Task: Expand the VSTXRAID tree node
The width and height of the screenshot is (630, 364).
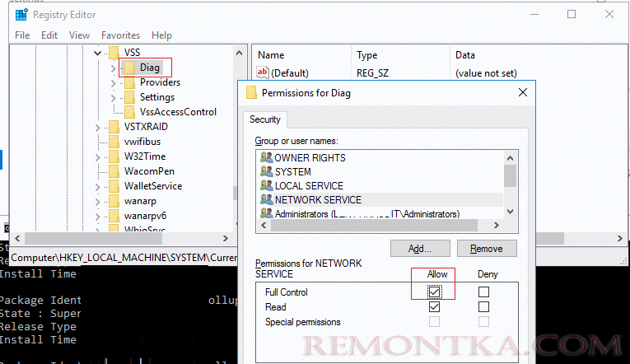Action: click(x=98, y=128)
